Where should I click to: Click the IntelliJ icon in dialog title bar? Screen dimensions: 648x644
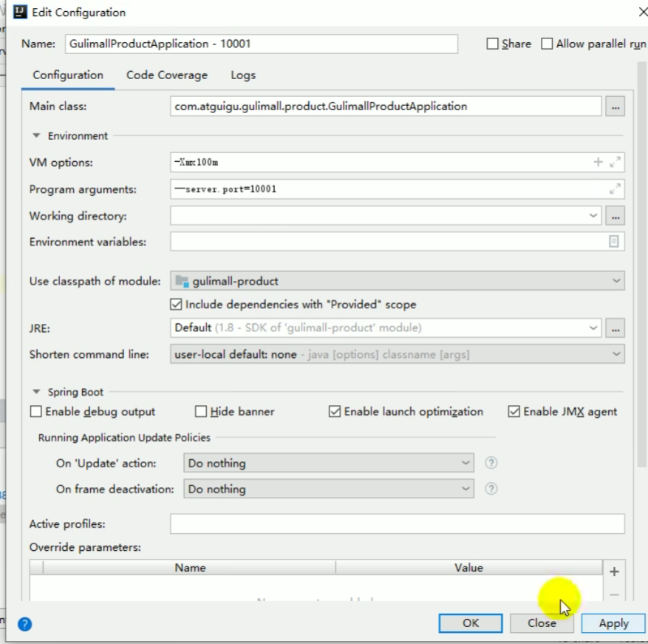pos(20,12)
